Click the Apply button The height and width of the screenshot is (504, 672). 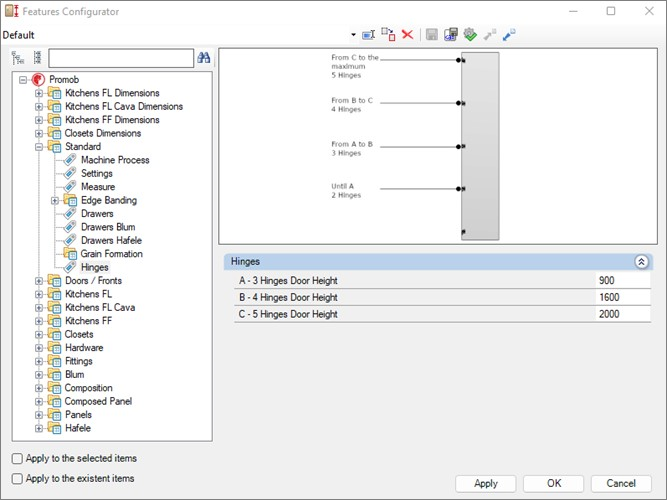point(486,483)
